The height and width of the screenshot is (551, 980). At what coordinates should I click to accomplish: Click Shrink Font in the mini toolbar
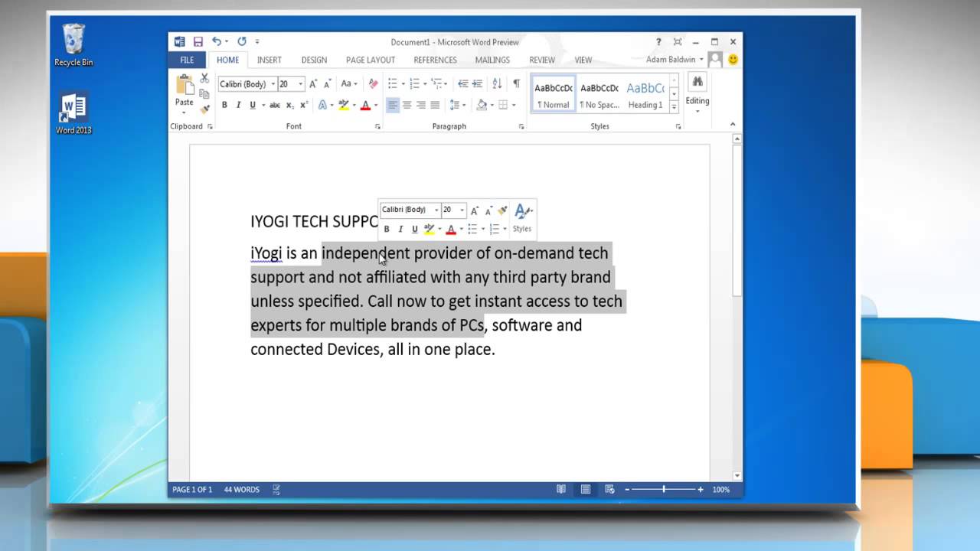point(488,210)
